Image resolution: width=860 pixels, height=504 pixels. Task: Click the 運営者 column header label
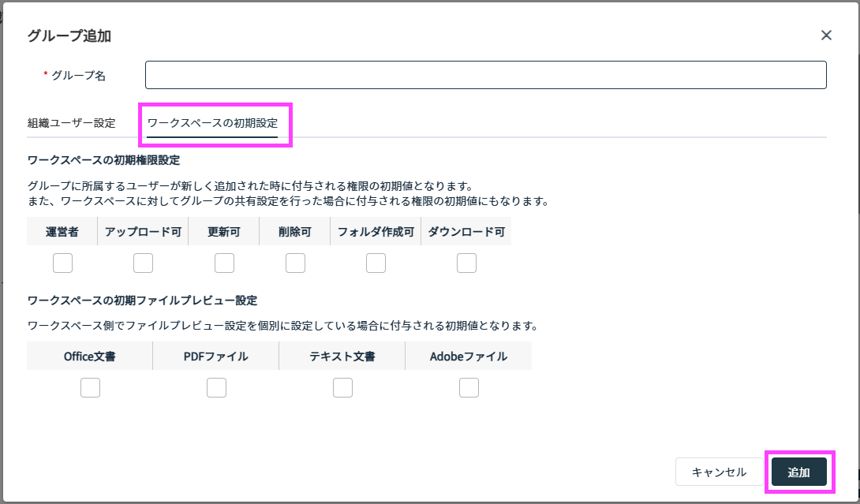[x=62, y=232]
